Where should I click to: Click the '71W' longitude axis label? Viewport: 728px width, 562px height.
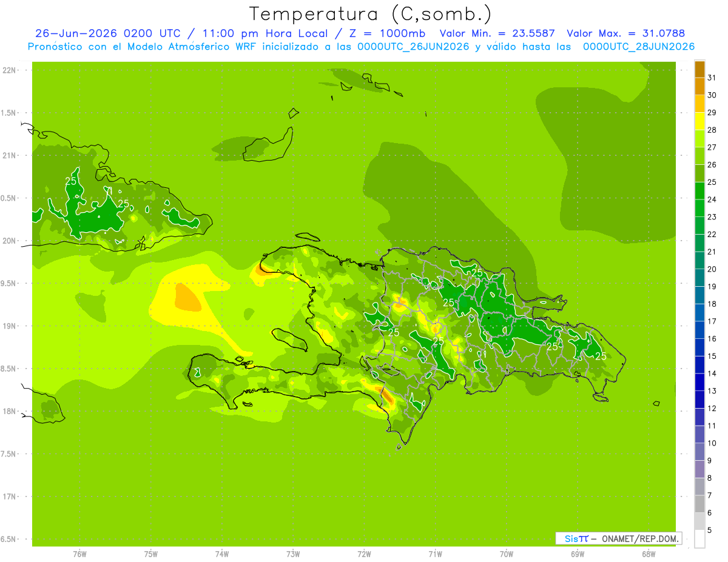pos(435,554)
